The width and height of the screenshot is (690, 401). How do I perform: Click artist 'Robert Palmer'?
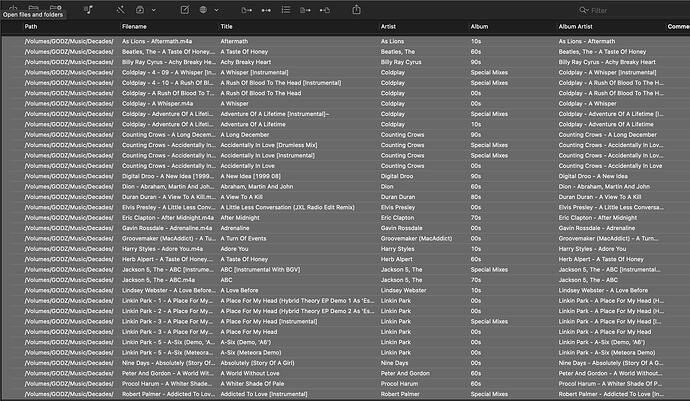pos(400,394)
